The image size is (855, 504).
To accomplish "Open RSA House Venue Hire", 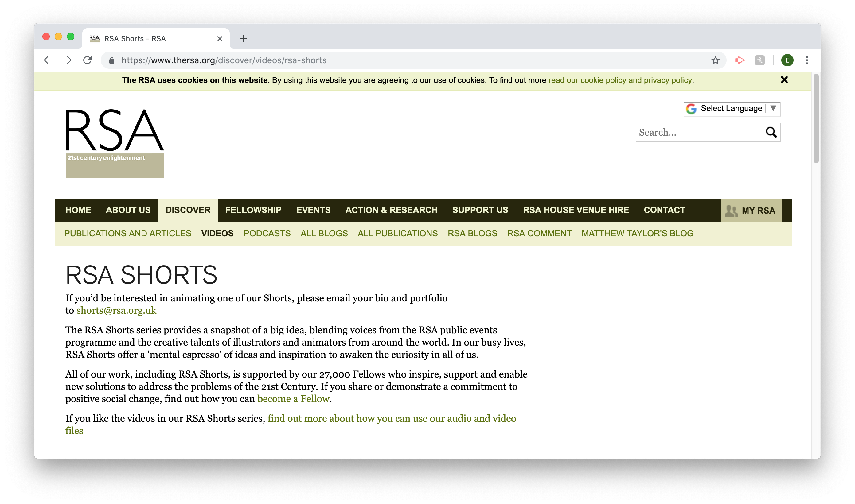I will [576, 210].
